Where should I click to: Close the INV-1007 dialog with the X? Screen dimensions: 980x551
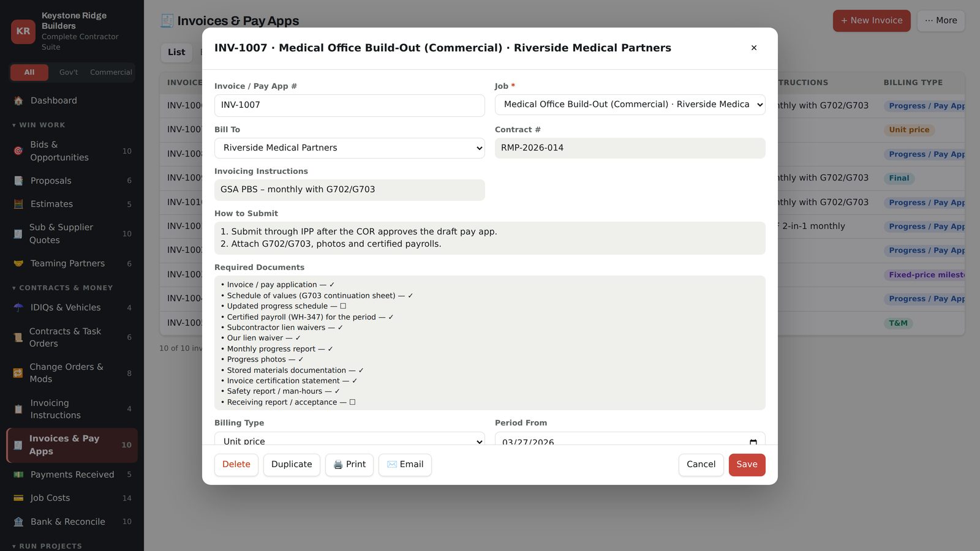[x=754, y=48]
